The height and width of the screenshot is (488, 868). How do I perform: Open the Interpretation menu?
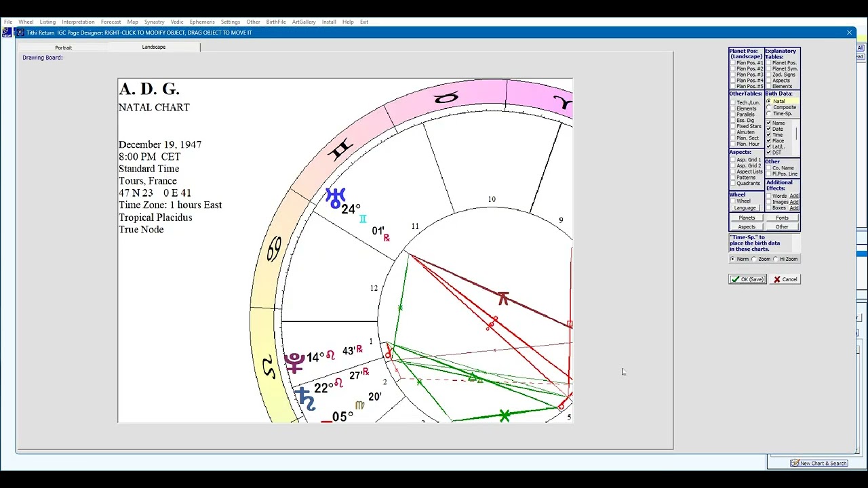[x=78, y=22]
